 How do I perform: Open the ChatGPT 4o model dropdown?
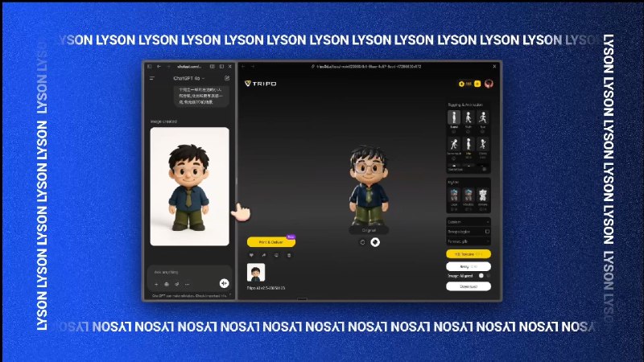pos(189,78)
